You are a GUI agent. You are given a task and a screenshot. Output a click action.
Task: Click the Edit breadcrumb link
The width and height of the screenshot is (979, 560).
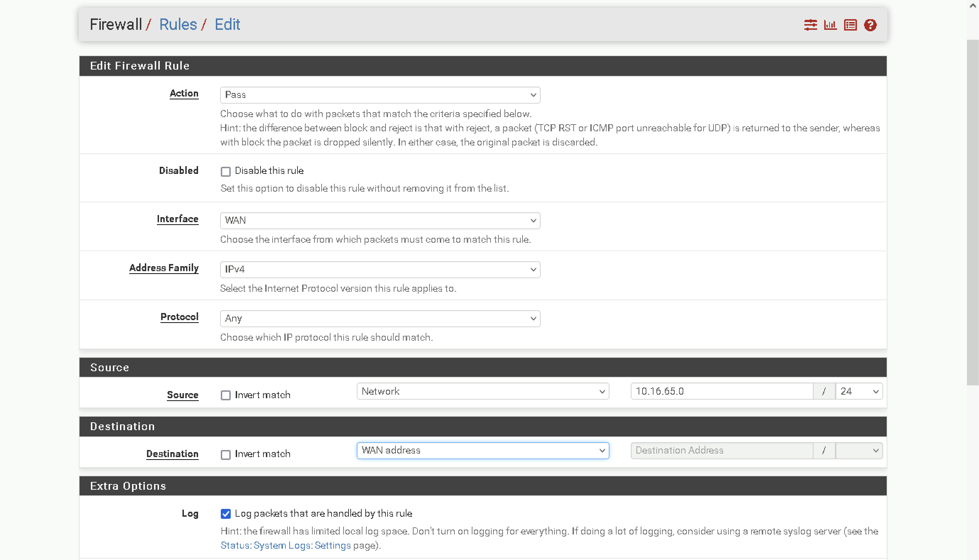227,24
